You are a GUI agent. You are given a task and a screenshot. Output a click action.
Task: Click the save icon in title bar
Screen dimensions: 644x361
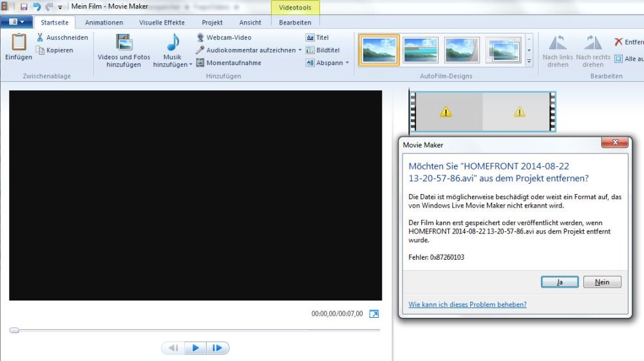point(23,6)
